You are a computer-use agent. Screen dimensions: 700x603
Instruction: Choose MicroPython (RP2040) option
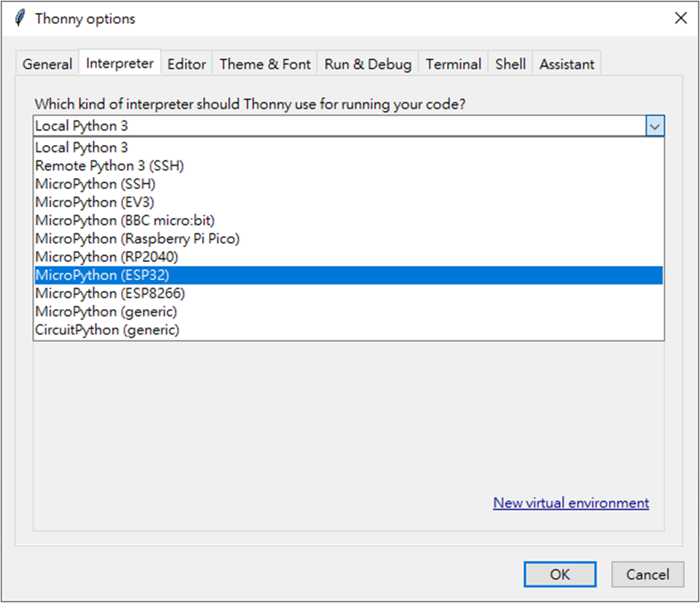click(x=349, y=257)
